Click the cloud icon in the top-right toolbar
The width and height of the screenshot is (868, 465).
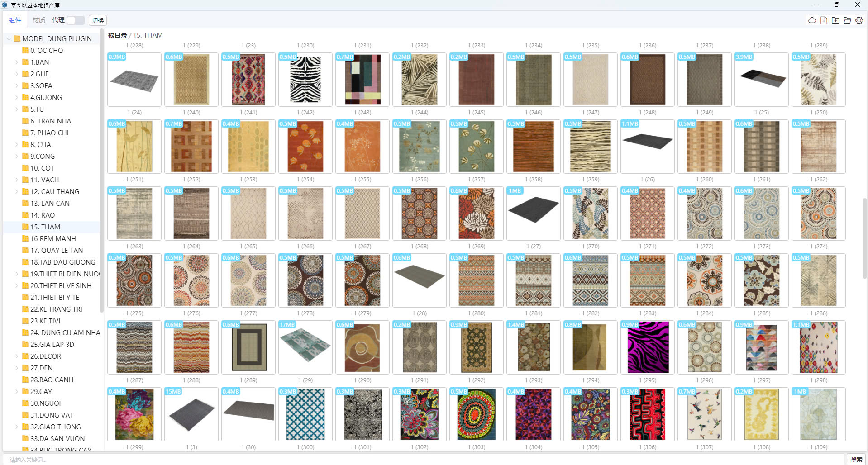click(812, 20)
